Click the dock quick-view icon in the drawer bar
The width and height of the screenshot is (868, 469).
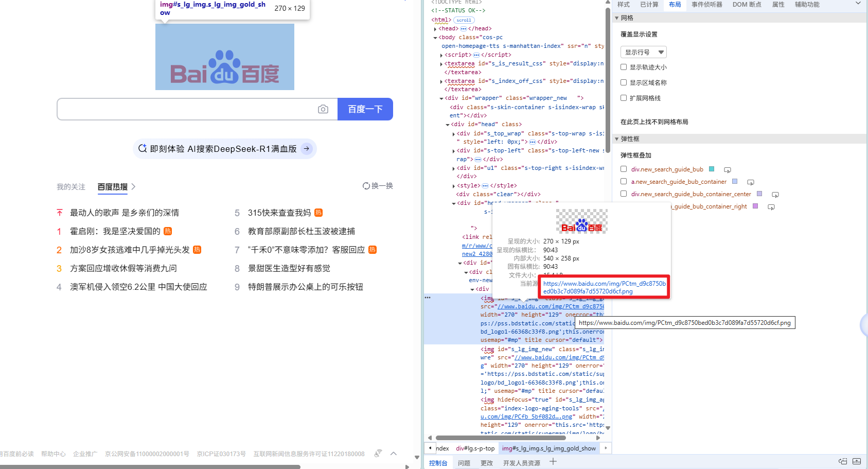[843, 461]
